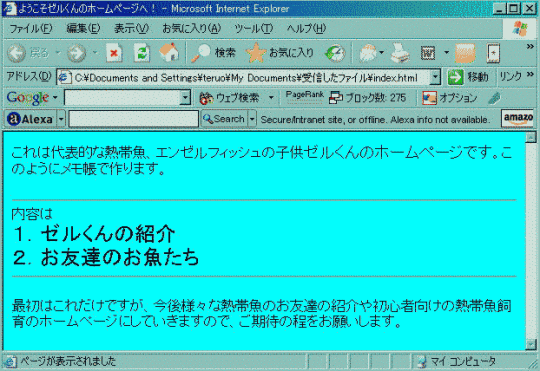The width and height of the screenshot is (540, 371).
Task: Expand the Links (リンク) bar chevron
Action: [x=530, y=74]
